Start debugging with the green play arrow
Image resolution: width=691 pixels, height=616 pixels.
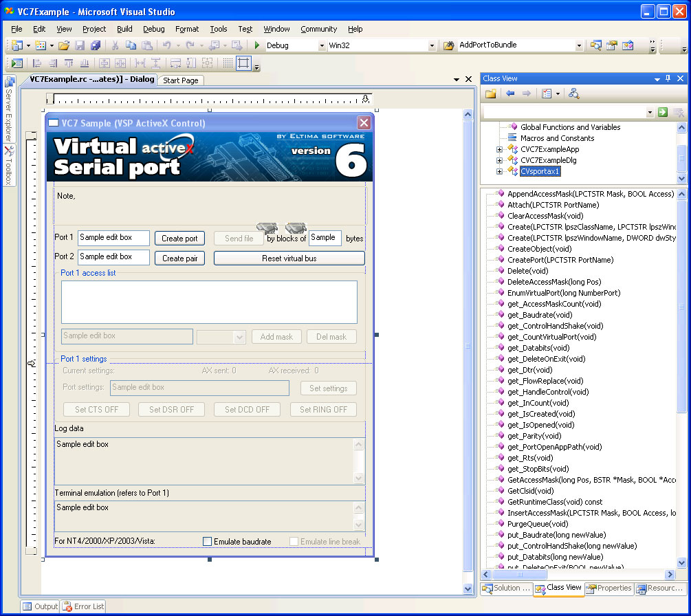[257, 45]
